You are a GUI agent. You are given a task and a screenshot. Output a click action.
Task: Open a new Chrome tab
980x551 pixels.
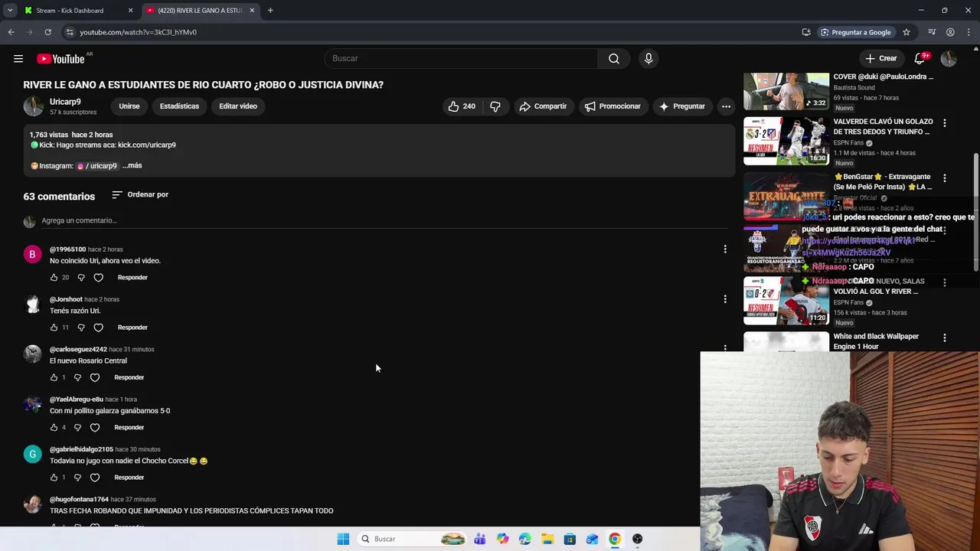(x=270, y=10)
